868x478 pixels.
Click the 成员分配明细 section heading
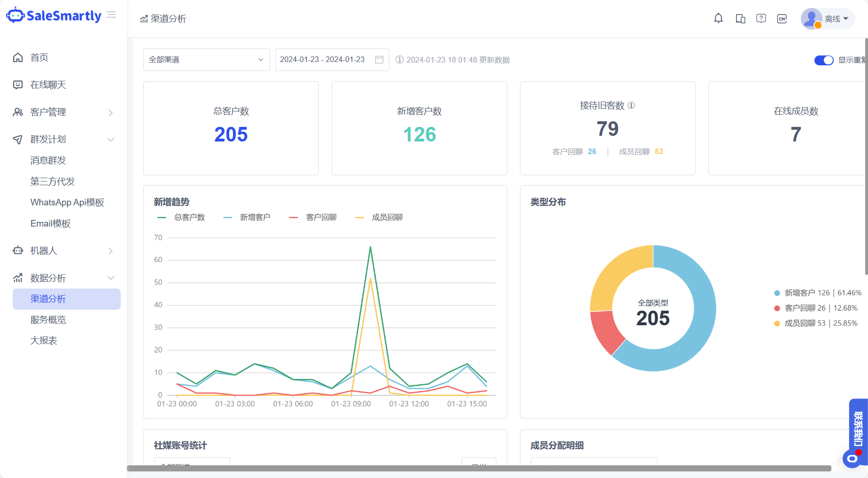click(557, 445)
